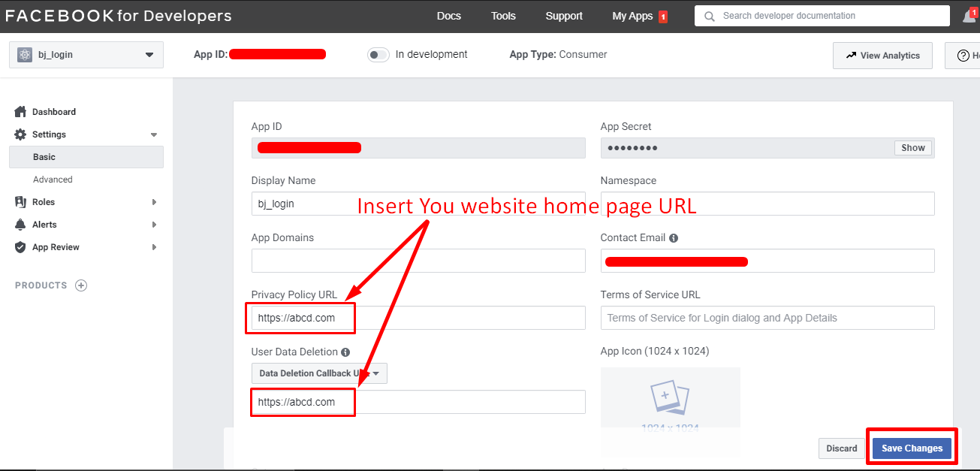Screen dimensions: 980x471
Task: Click the Alerts bell icon in sidebar
Action: tap(20, 224)
